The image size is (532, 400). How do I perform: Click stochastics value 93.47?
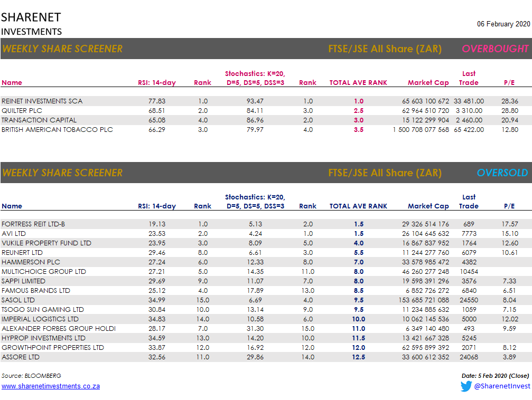(x=255, y=101)
